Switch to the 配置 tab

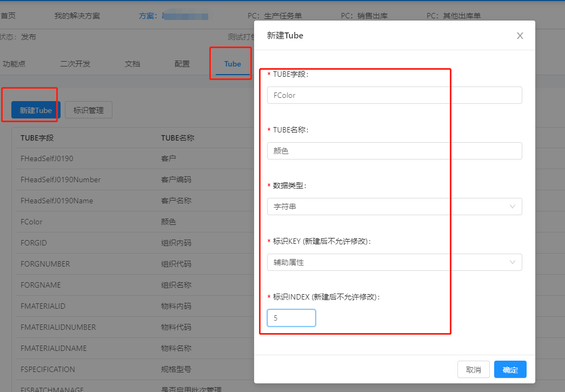182,64
